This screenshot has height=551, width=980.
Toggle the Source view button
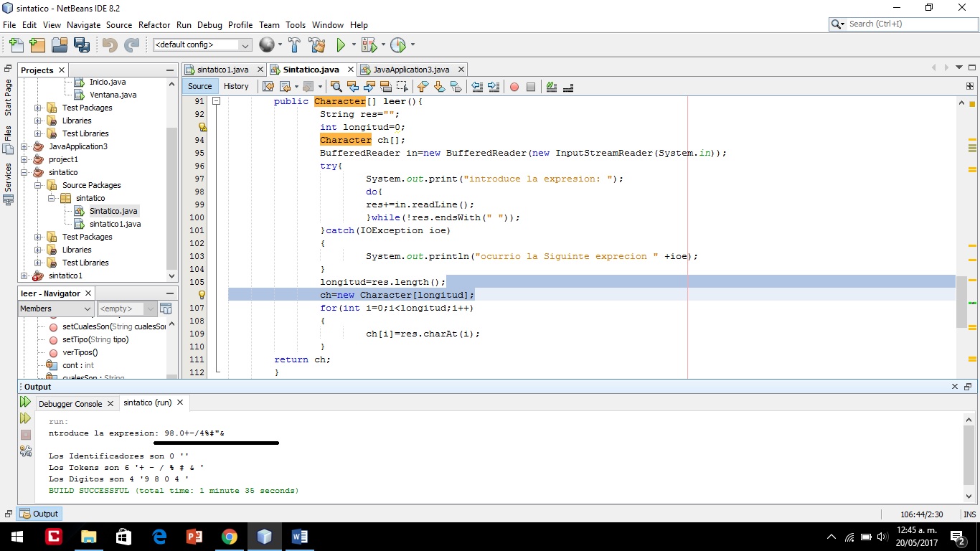tap(200, 86)
